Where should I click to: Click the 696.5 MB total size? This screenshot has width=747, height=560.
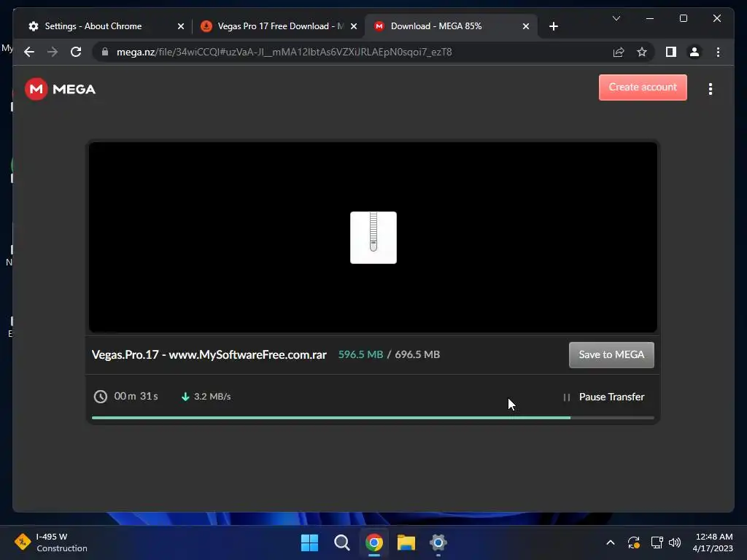(417, 355)
